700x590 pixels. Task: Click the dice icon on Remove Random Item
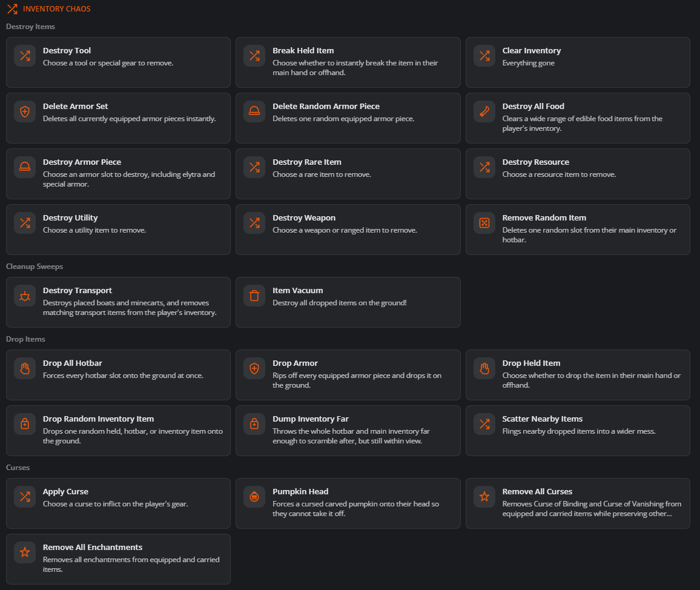(484, 223)
